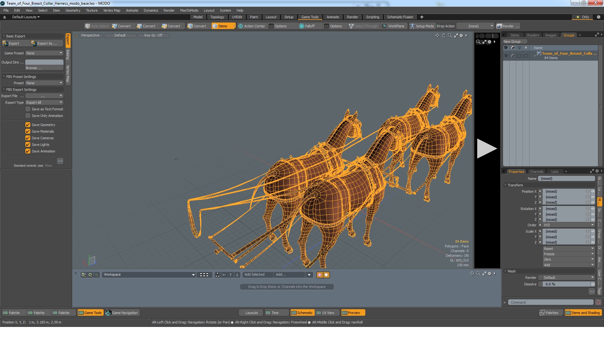Switch to the Shaders tab
This screenshot has height=364, width=604.
pos(533,35)
